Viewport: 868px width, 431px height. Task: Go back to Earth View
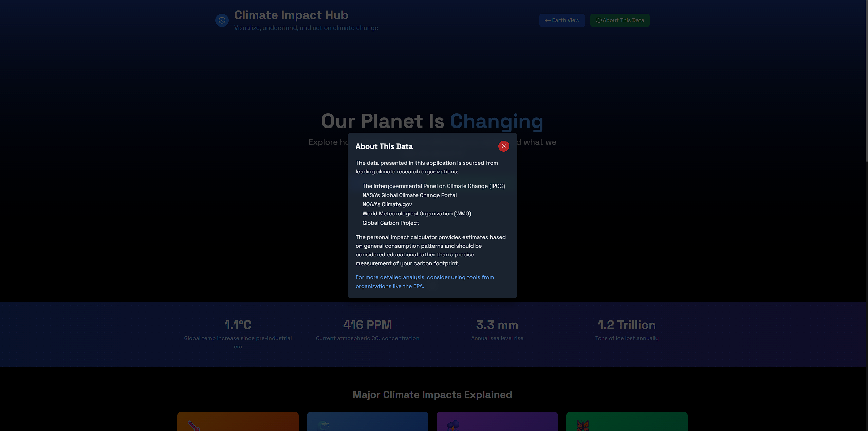pos(562,20)
